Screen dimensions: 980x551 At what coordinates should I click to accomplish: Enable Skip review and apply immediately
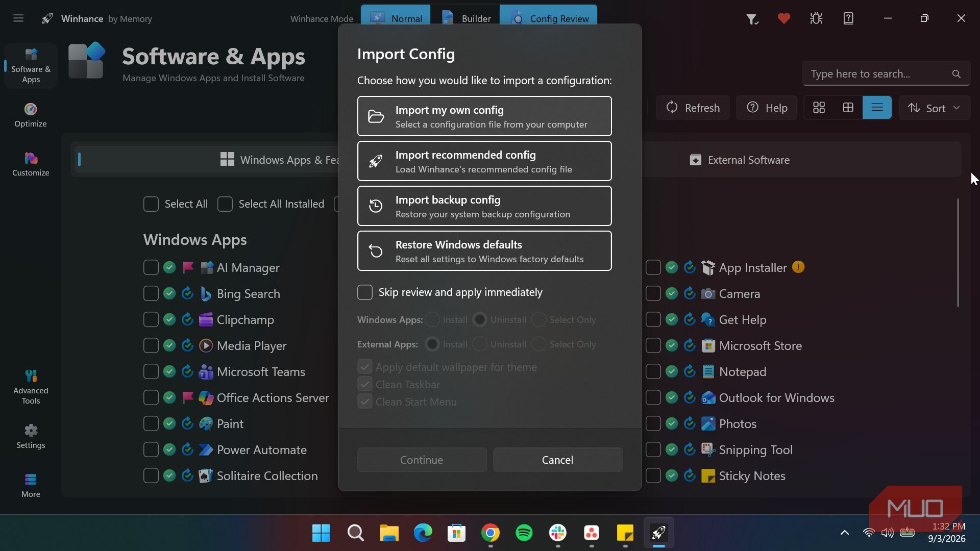click(x=365, y=292)
